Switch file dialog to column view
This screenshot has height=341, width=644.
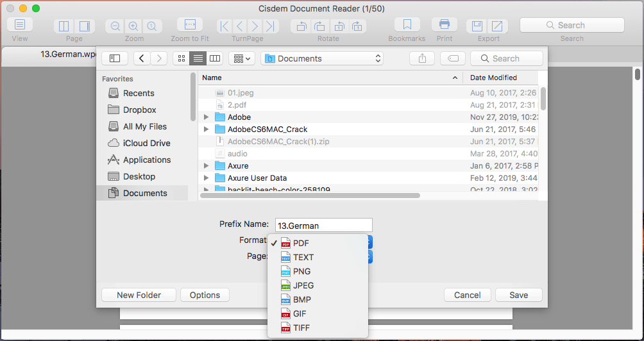(214, 58)
